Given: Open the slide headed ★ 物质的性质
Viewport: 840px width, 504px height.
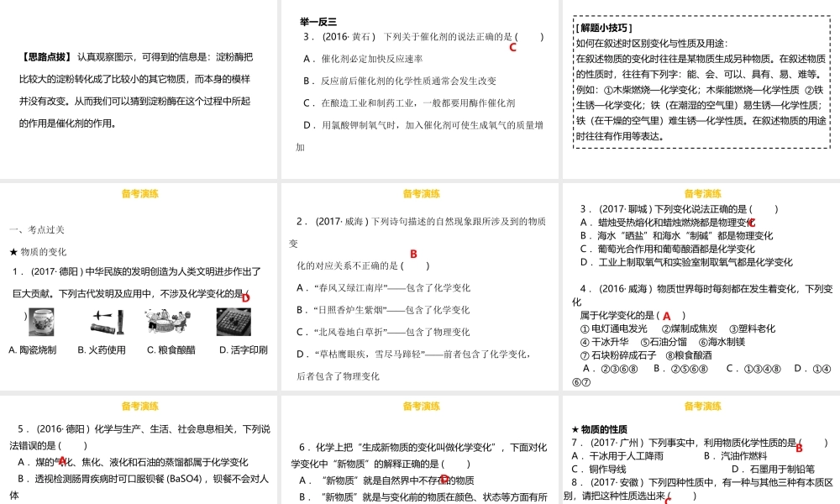Looking at the screenshot, I should point(701,450).
